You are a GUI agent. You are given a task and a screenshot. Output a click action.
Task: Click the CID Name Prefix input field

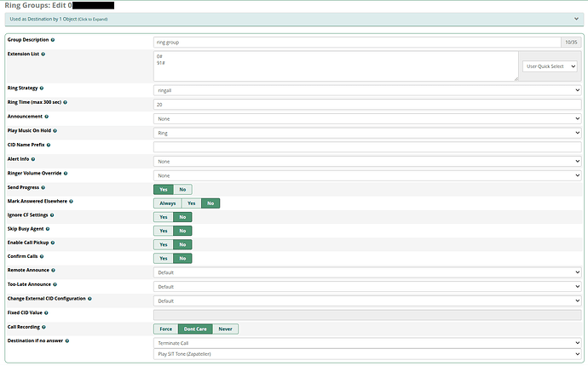(x=367, y=147)
